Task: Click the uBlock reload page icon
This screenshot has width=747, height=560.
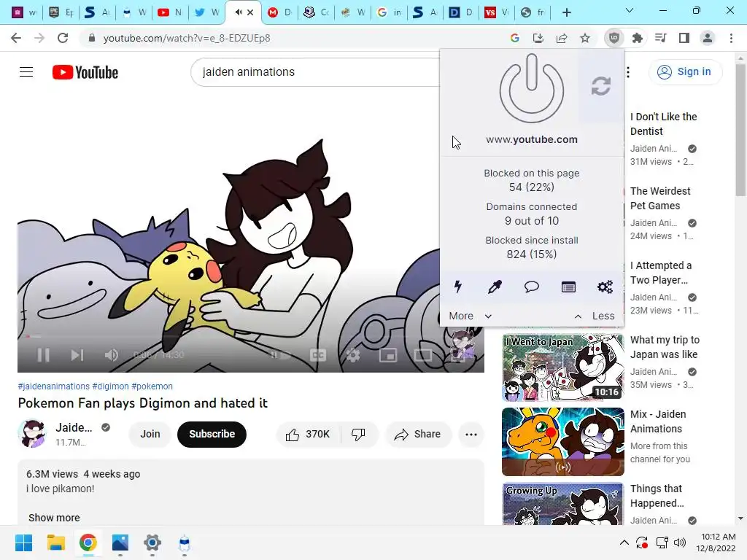Action: 601,86
